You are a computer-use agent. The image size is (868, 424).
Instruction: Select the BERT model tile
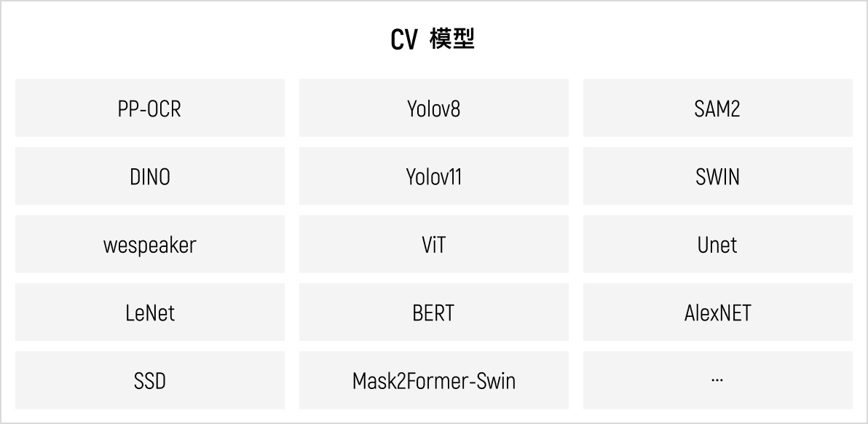click(x=433, y=313)
